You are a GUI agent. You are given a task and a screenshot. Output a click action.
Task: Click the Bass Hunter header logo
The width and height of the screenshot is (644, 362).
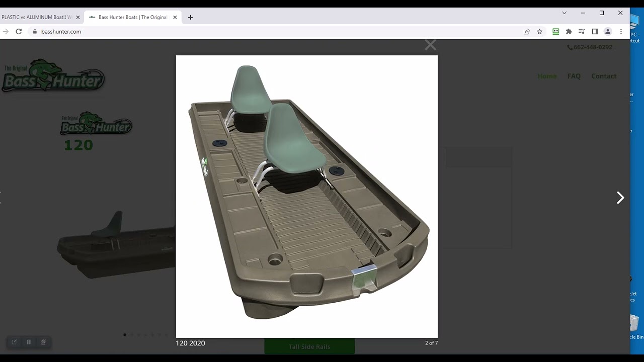53,75
